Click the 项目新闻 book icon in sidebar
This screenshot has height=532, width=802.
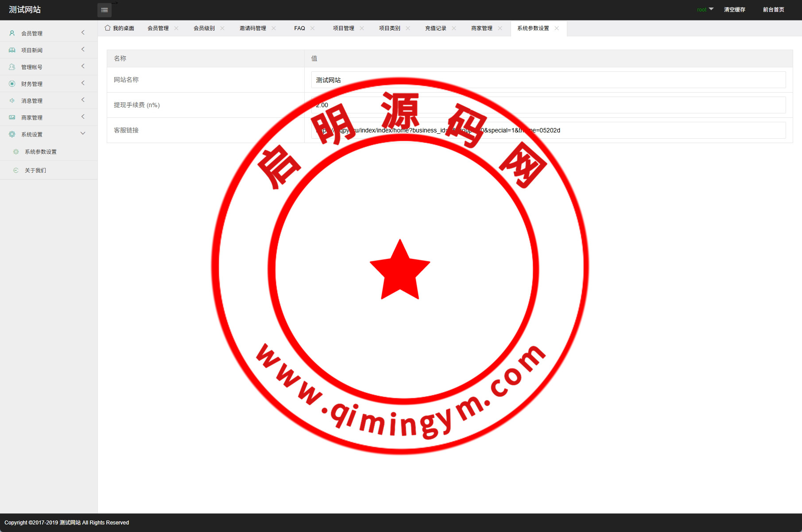tap(12, 50)
